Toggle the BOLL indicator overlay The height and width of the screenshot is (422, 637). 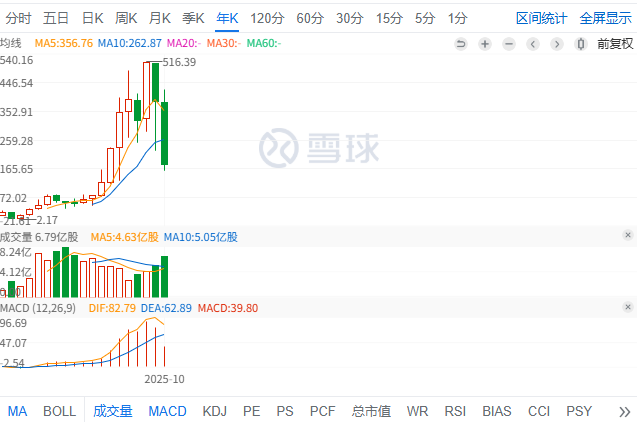pyautogui.click(x=59, y=411)
